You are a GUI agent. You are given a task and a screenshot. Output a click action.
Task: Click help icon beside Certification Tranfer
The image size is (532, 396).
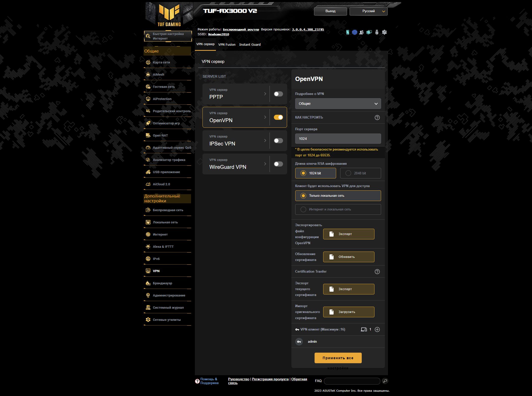(377, 272)
